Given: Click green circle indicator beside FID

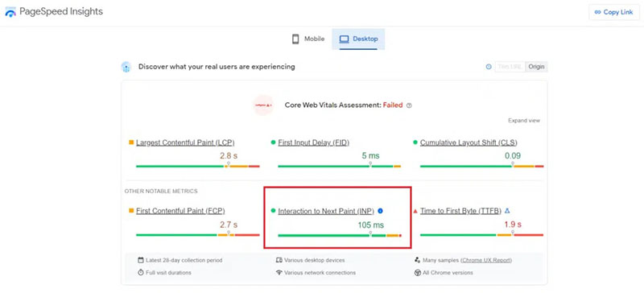Looking at the screenshot, I should [x=273, y=142].
